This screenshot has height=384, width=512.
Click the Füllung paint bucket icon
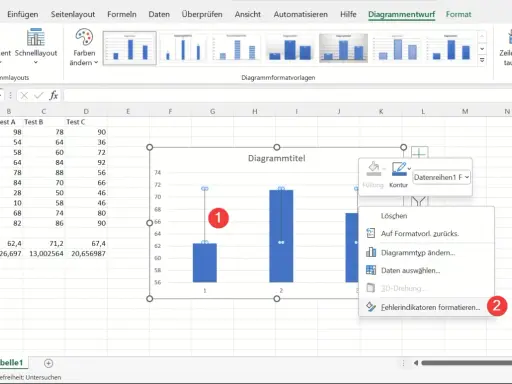(373, 169)
